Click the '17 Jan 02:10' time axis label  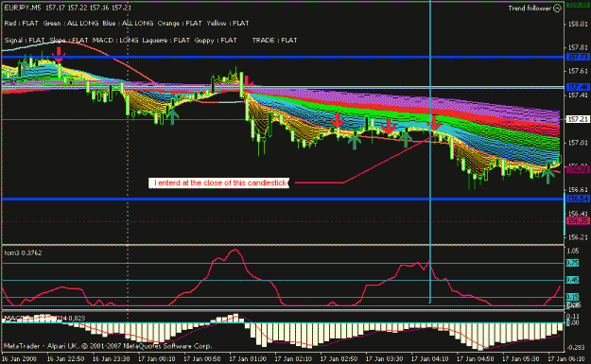(293, 358)
